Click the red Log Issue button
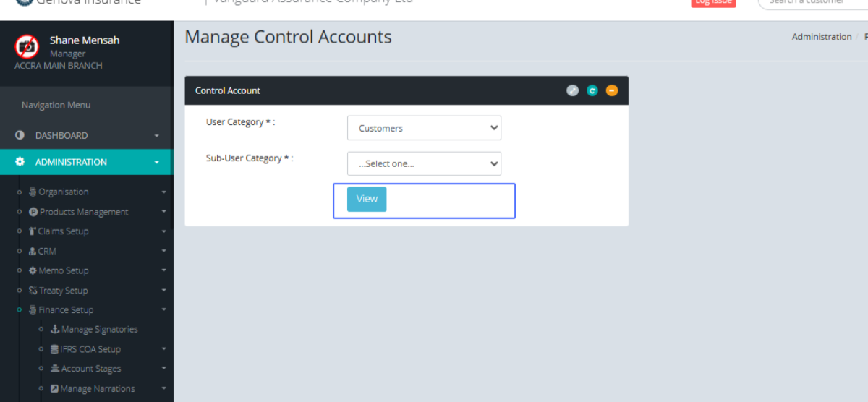 (x=713, y=2)
